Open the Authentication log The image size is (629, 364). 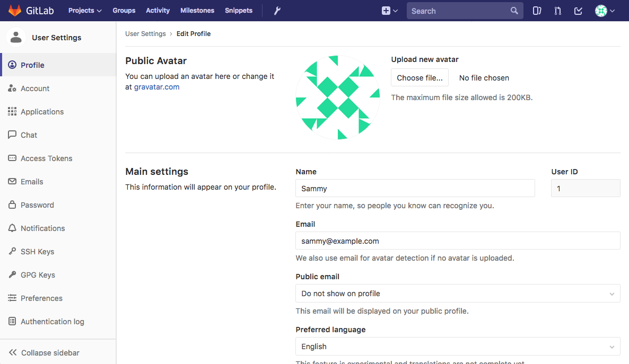click(51, 321)
